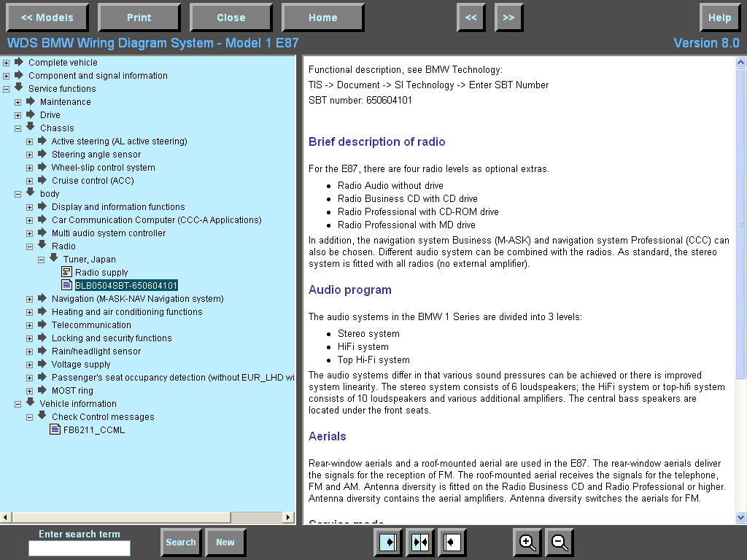
Task: Click the tree horizontal scrollbar thumb
Action: (122, 517)
